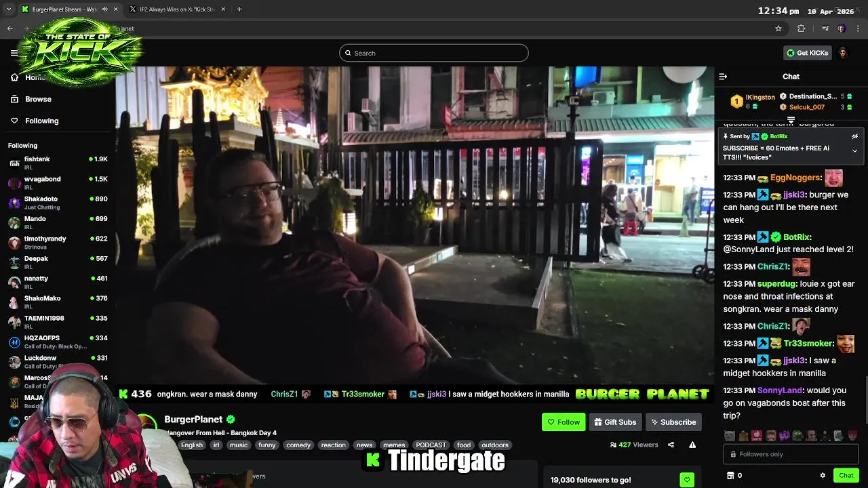This screenshot has height=488, width=868.
Task: Click the green Follow button
Action: pyautogui.click(x=564, y=422)
